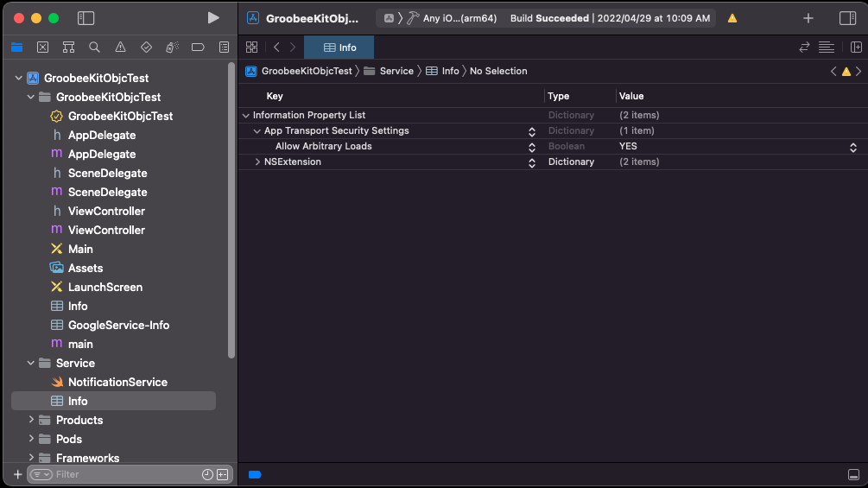Click No Selection in the jump bar
Screen dimensions: 868x488
[498, 71]
